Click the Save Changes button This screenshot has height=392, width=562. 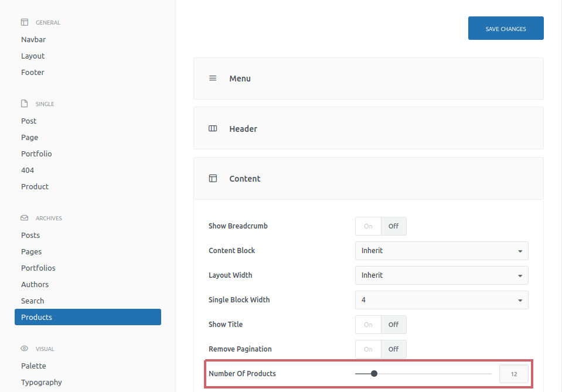click(x=506, y=28)
